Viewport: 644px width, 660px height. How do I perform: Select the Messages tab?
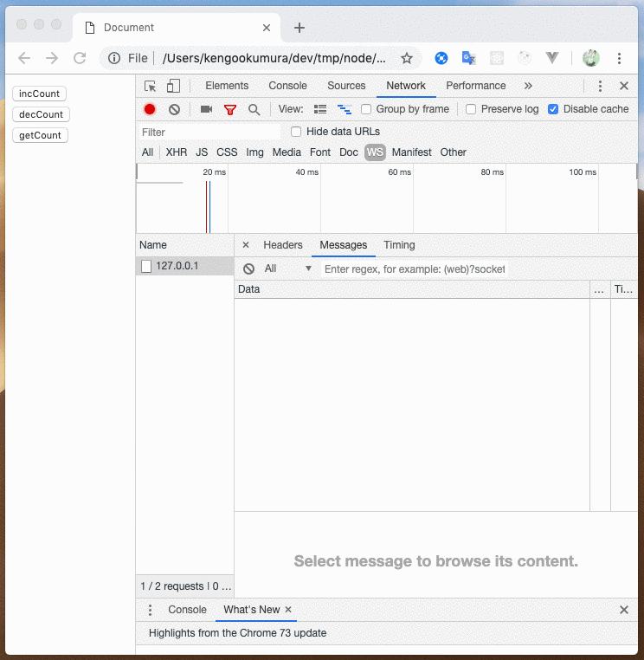[344, 245]
